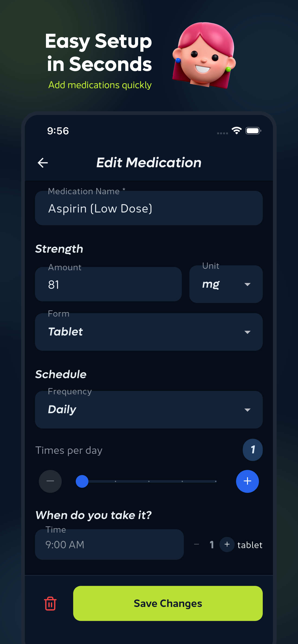Tap the pink-haired avatar character

[204, 55]
